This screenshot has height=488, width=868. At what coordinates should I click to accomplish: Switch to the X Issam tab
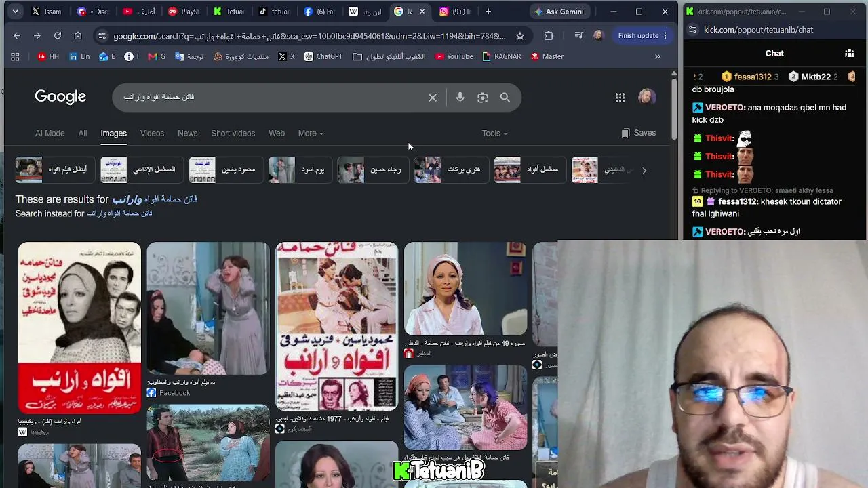click(46, 12)
